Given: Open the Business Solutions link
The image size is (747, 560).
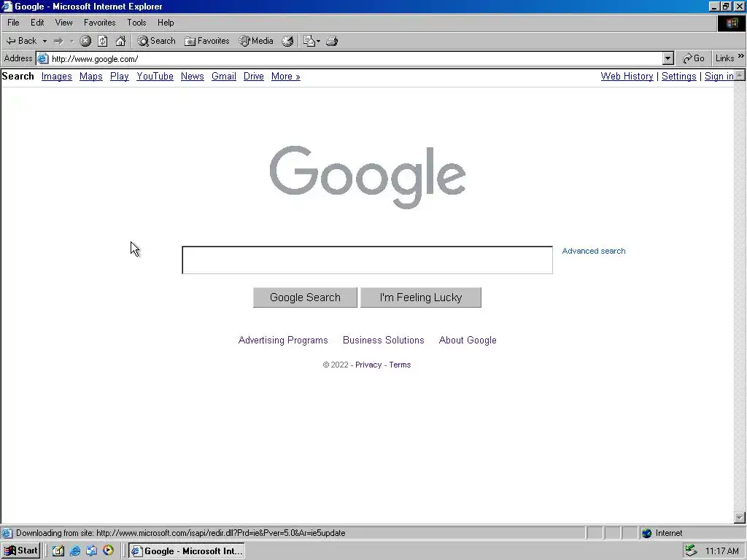Looking at the screenshot, I should pyautogui.click(x=384, y=340).
